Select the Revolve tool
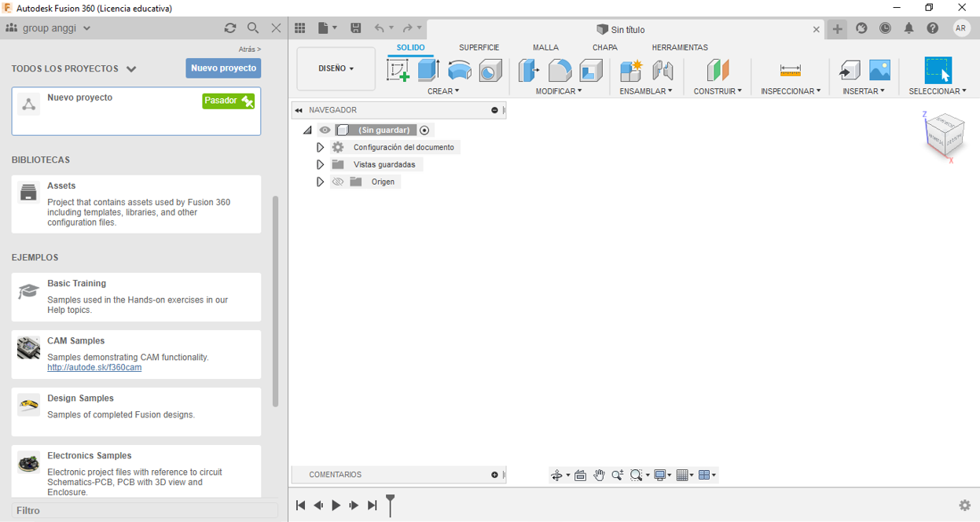 pyautogui.click(x=460, y=71)
